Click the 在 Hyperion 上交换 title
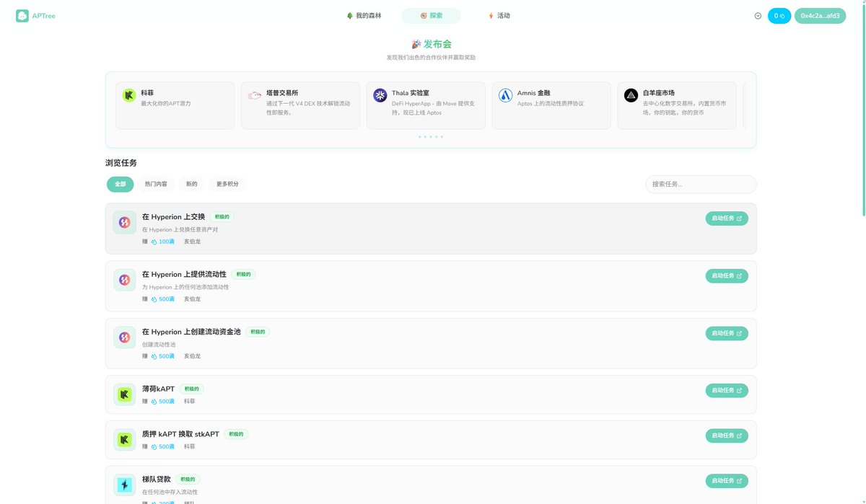 [173, 217]
